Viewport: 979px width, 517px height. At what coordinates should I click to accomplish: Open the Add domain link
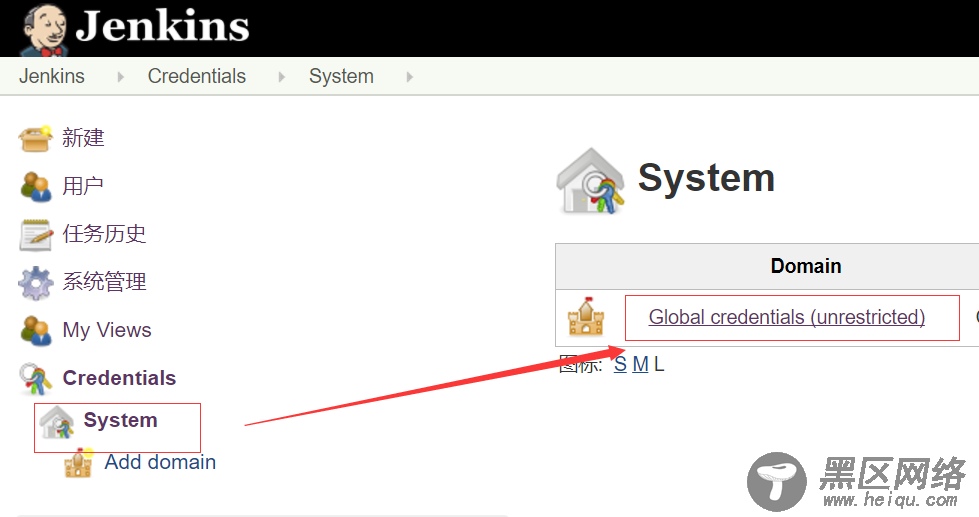[x=160, y=462]
